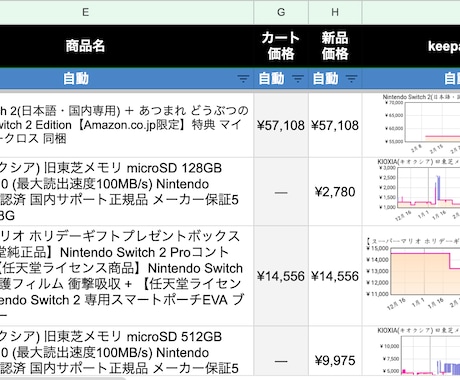Select microSD 512GB product name cell
This screenshot has width=460, height=380.
126,352
